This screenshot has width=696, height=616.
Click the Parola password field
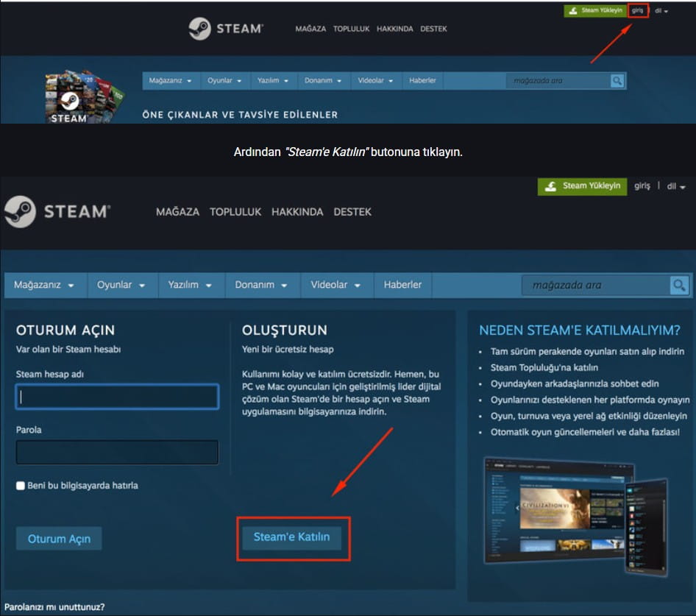tap(117, 452)
